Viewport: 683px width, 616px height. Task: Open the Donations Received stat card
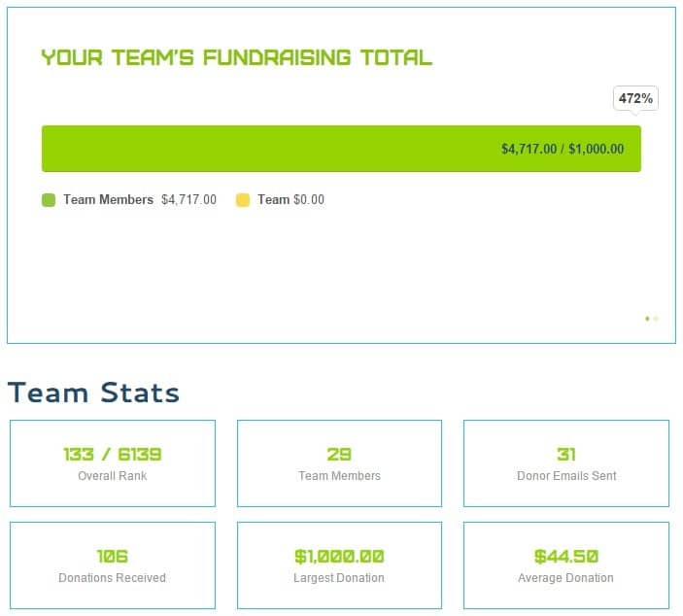tap(113, 565)
